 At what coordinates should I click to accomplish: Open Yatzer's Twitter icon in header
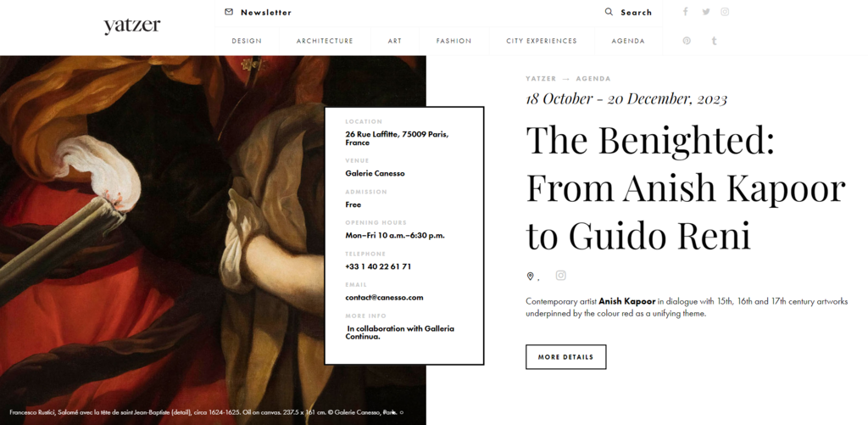point(706,12)
